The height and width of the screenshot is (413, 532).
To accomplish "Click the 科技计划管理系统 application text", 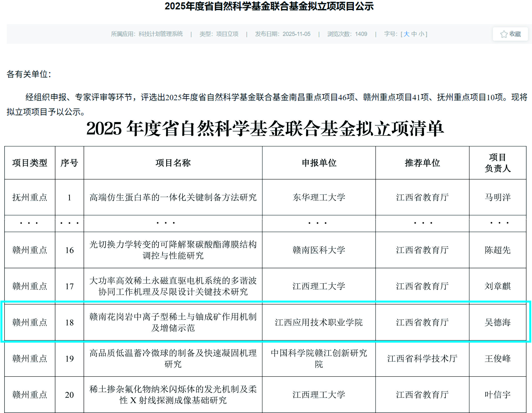I will 161,34.
